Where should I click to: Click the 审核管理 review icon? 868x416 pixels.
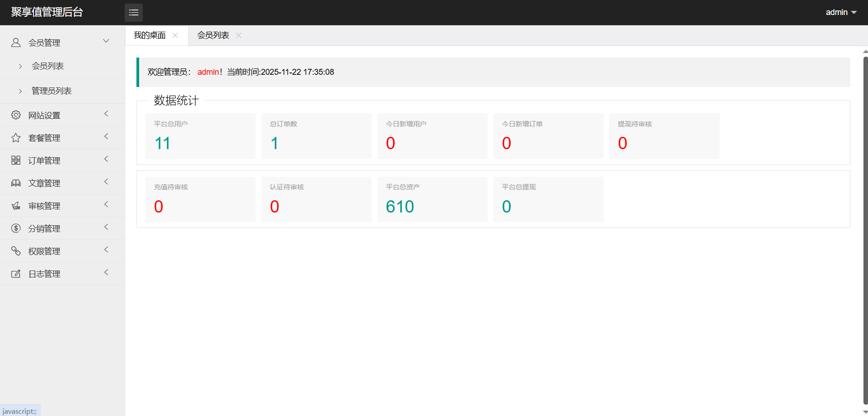tap(16, 206)
